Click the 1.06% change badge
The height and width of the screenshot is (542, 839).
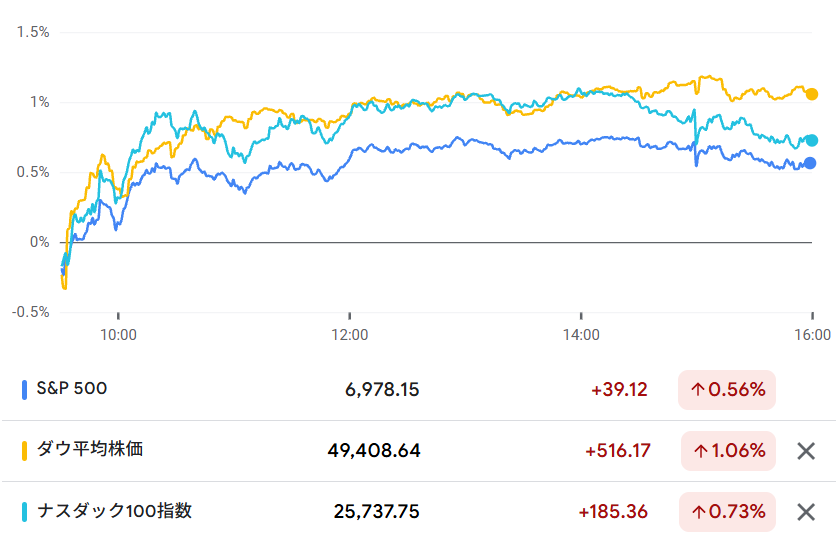click(x=728, y=451)
